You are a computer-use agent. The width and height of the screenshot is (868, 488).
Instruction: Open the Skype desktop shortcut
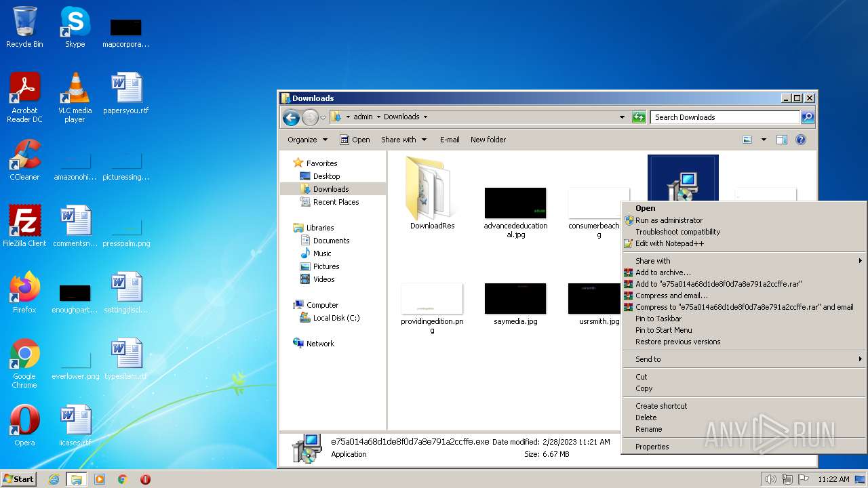click(75, 27)
